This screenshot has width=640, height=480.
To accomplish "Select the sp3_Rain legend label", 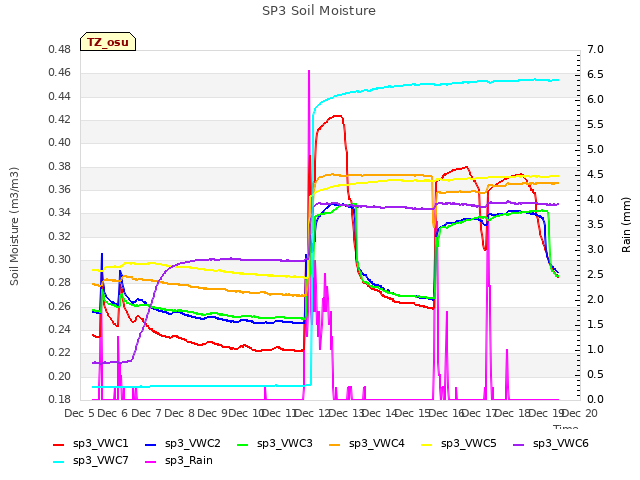I will (x=189, y=461).
